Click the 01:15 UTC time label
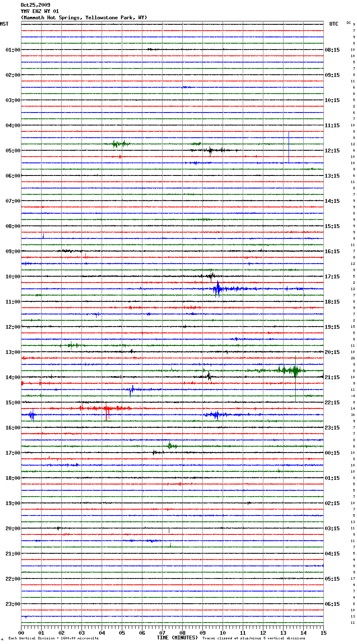 point(332,478)
